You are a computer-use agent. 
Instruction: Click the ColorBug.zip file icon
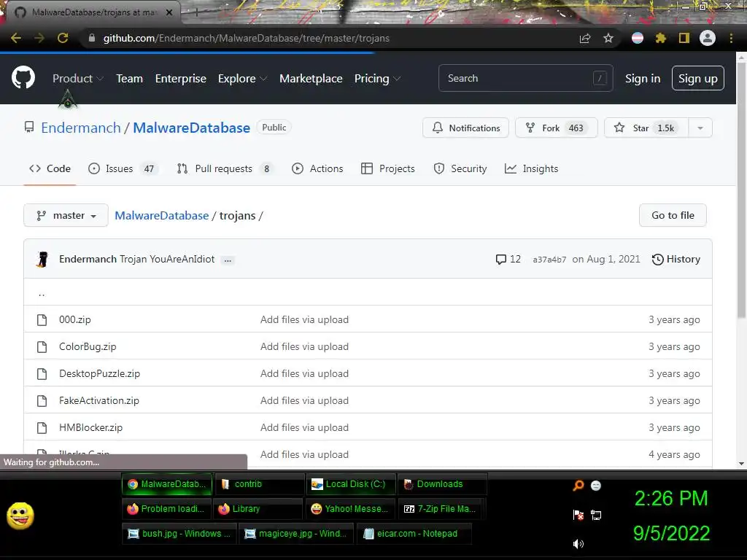pyautogui.click(x=42, y=346)
